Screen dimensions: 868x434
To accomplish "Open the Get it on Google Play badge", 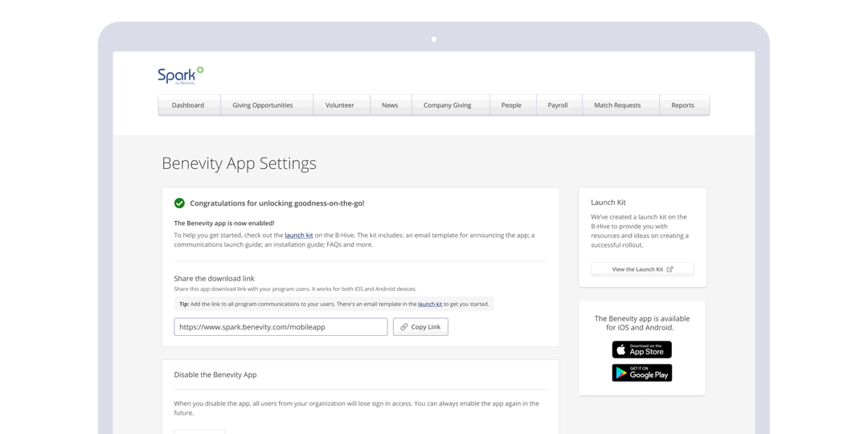I will pos(641,373).
